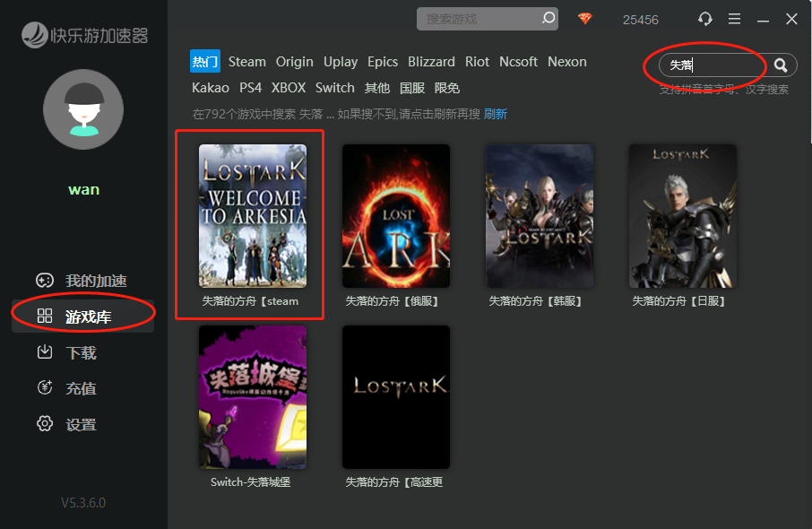Screen dimensions: 812x529
Task: Switch to the 限免 category tab
Action: coord(447,88)
